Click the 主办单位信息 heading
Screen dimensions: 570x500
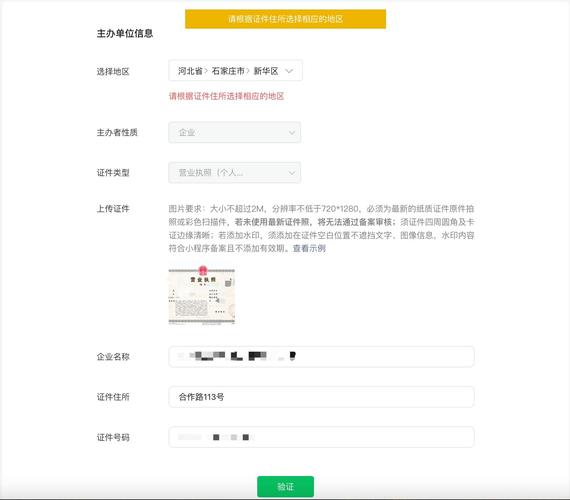point(125,33)
